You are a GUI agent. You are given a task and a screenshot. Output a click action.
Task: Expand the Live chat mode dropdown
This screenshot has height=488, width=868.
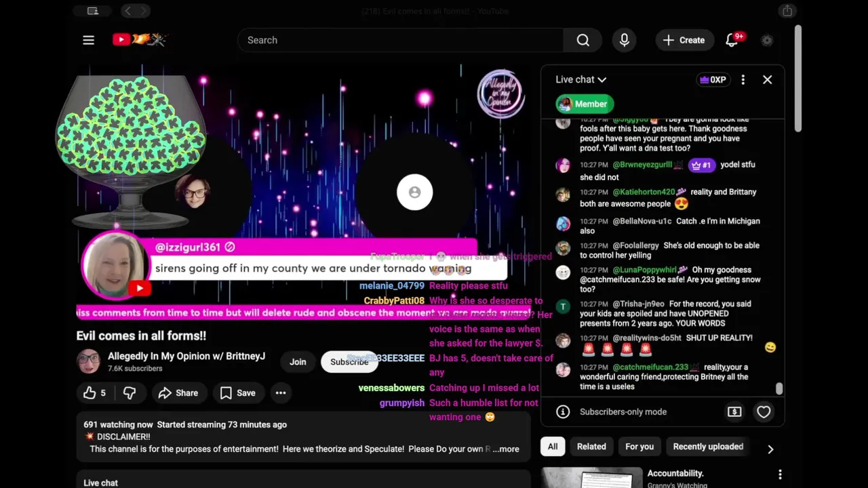click(580, 79)
